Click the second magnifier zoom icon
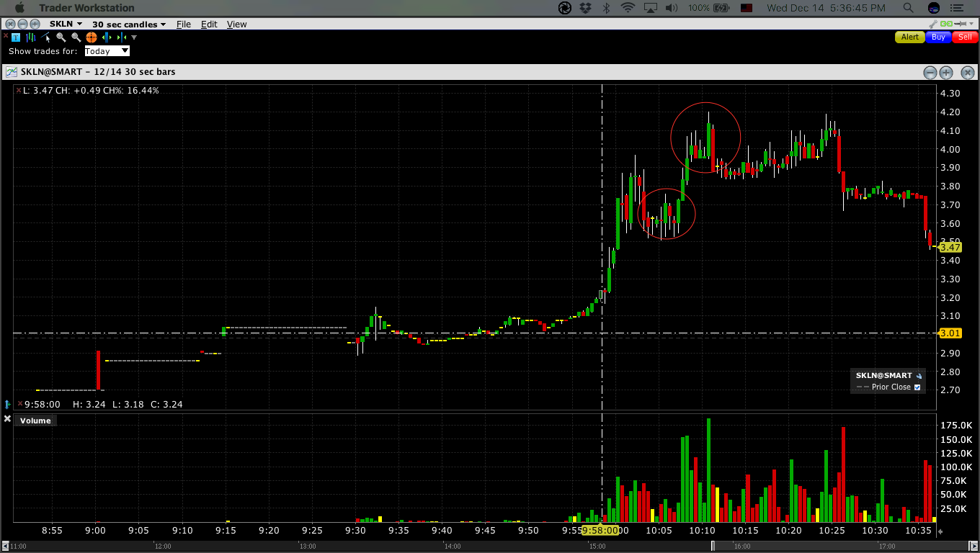Viewport: 980px width, 553px height. pyautogui.click(x=76, y=37)
